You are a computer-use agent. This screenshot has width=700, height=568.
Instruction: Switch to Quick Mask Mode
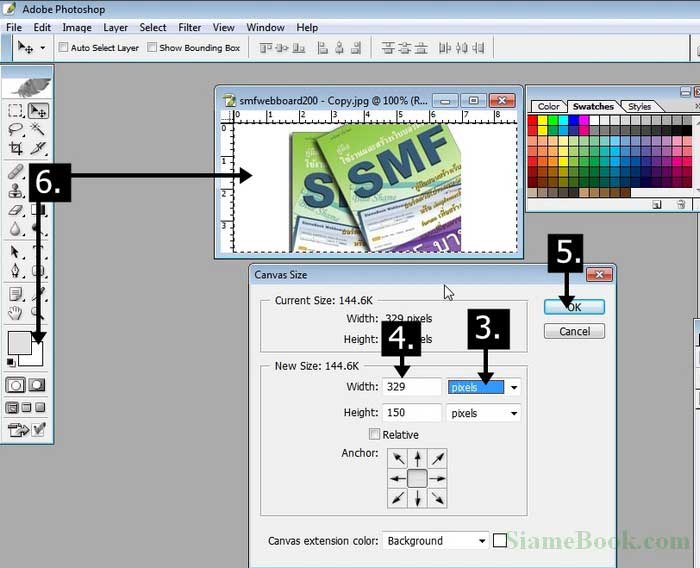tap(37, 385)
